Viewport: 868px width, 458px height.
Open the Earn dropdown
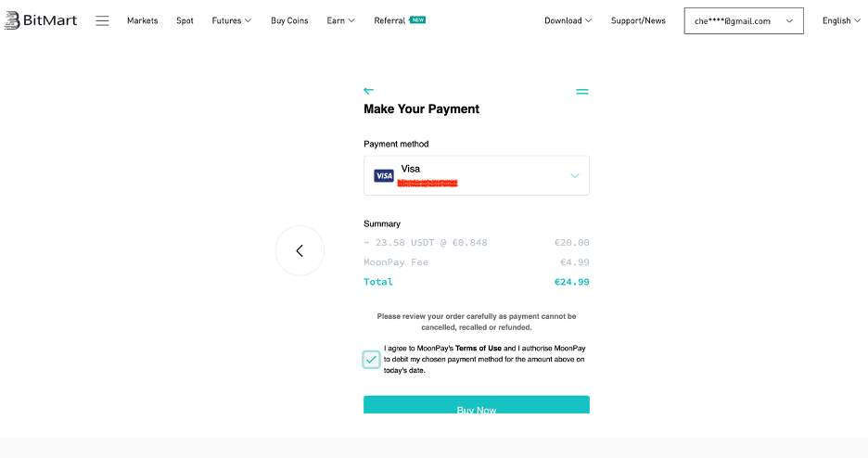click(340, 20)
